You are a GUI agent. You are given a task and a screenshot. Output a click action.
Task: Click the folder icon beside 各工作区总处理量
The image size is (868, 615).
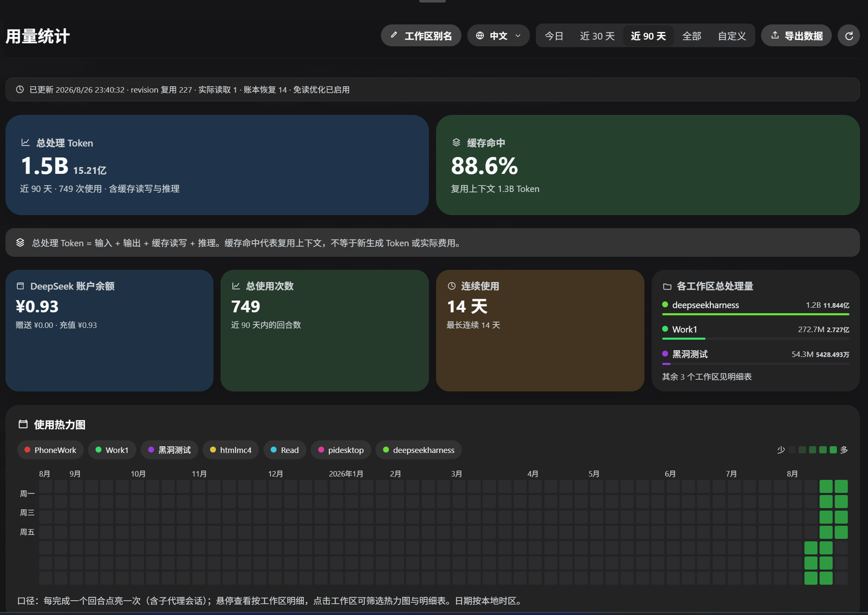point(667,286)
